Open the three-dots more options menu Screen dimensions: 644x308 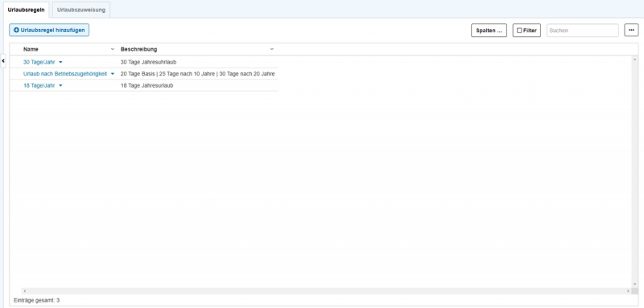(x=631, y=30)
